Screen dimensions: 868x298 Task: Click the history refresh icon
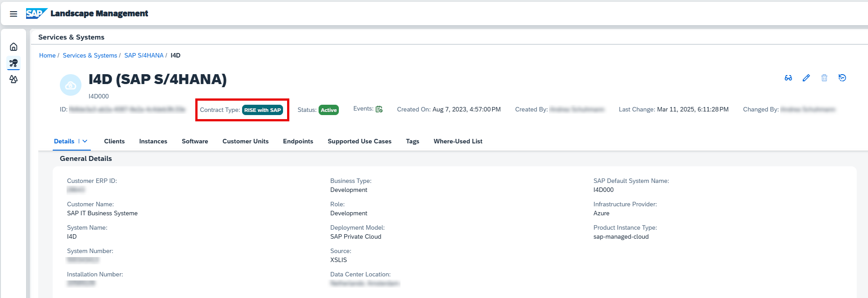click(x=842, y=78)
